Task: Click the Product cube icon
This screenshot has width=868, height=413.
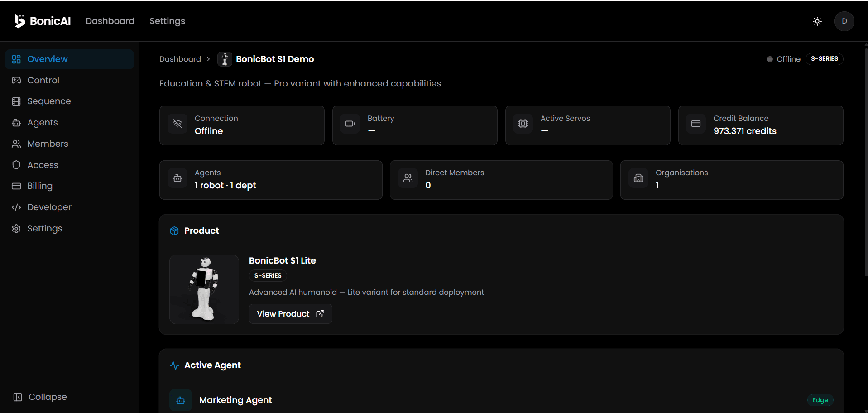Action: 174,231
